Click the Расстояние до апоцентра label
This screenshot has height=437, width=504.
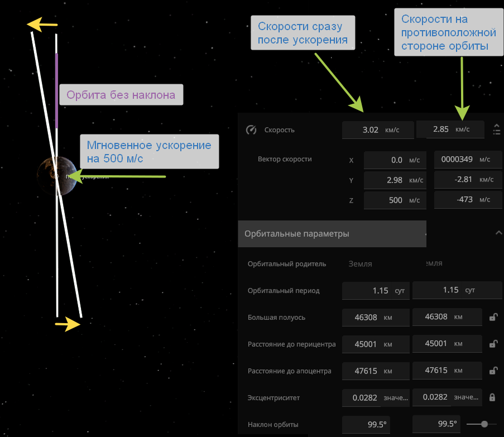click(289, 371)
